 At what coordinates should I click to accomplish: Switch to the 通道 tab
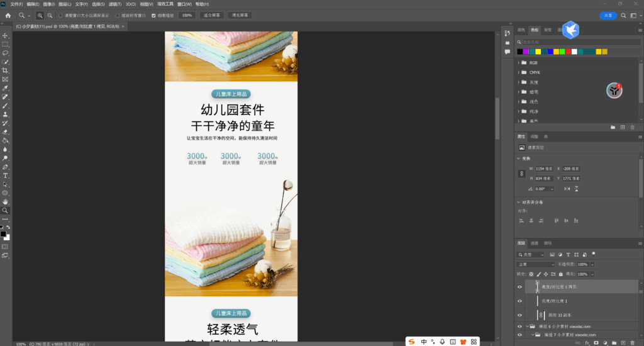tap(535, 243)
